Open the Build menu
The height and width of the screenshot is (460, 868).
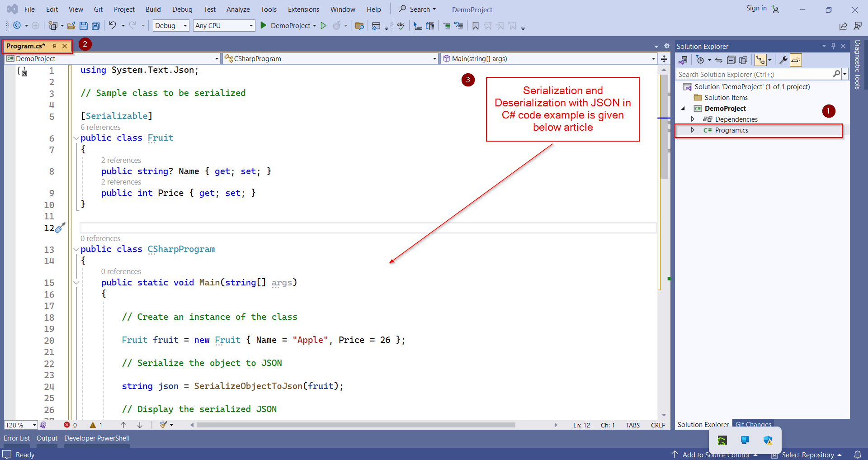click(153, 9)
